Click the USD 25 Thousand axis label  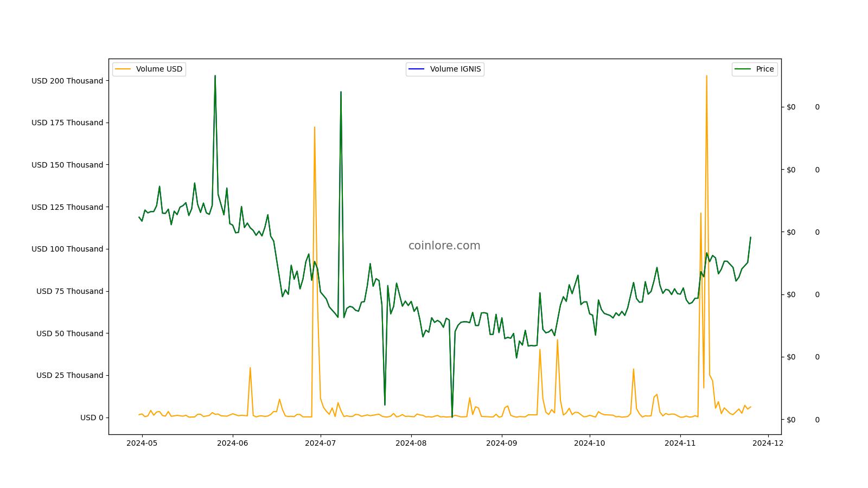point(69,375)
